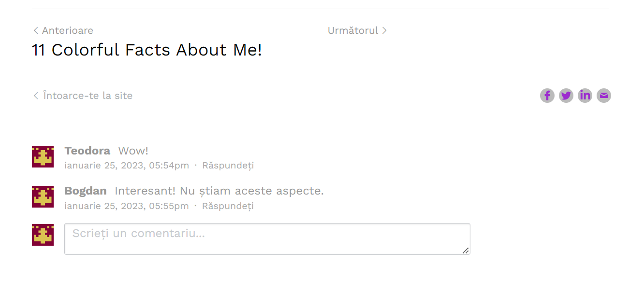This screenshot has height=293, width=644.
Task: Share the post via email icon
Action: click(603, 96)
